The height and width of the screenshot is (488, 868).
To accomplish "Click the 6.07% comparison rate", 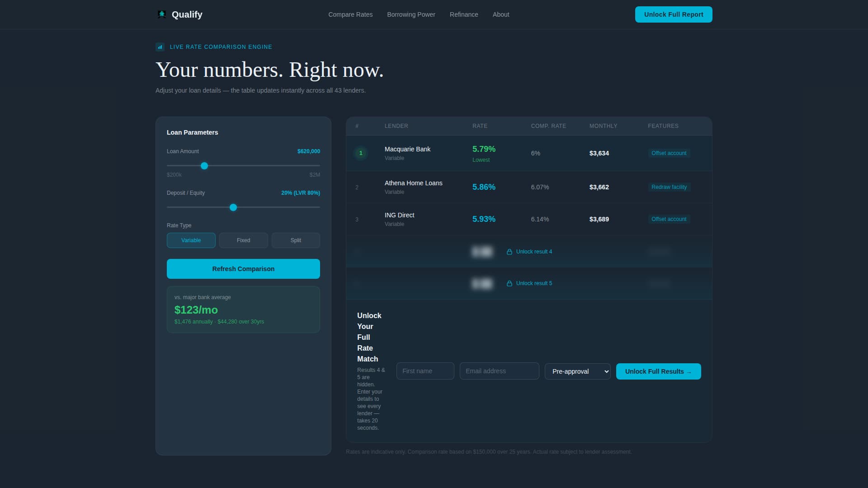I will coord(540,187).
